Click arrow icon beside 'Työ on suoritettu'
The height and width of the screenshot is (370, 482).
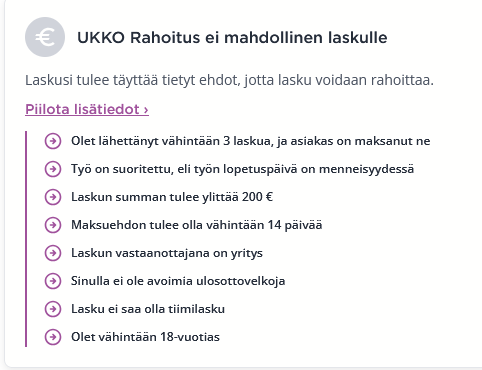pyautogui.click(x=53, y=169)
